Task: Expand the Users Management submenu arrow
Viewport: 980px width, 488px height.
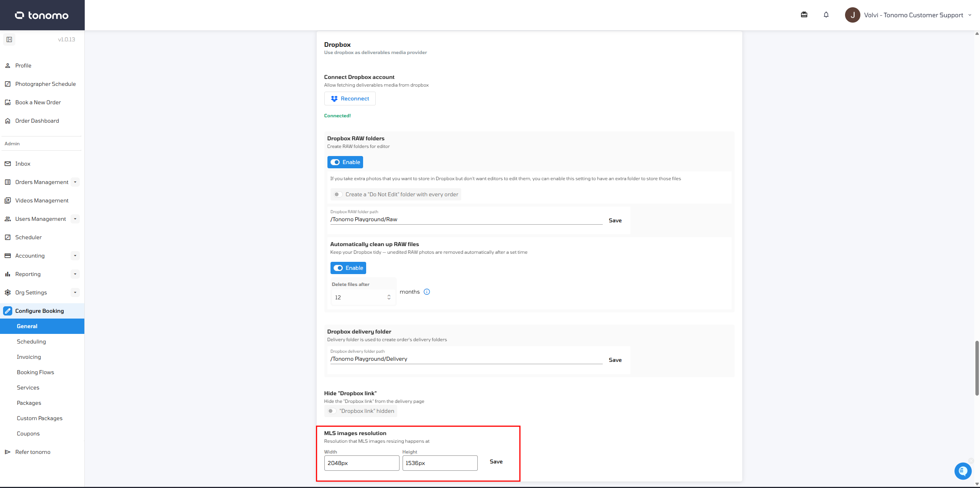Action: coord(75,219)
